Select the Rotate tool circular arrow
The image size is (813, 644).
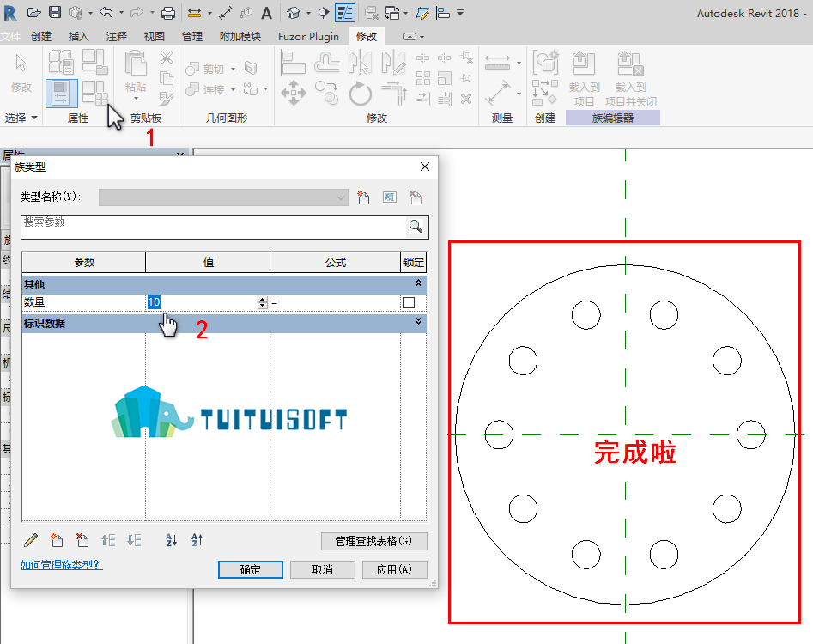361,94
